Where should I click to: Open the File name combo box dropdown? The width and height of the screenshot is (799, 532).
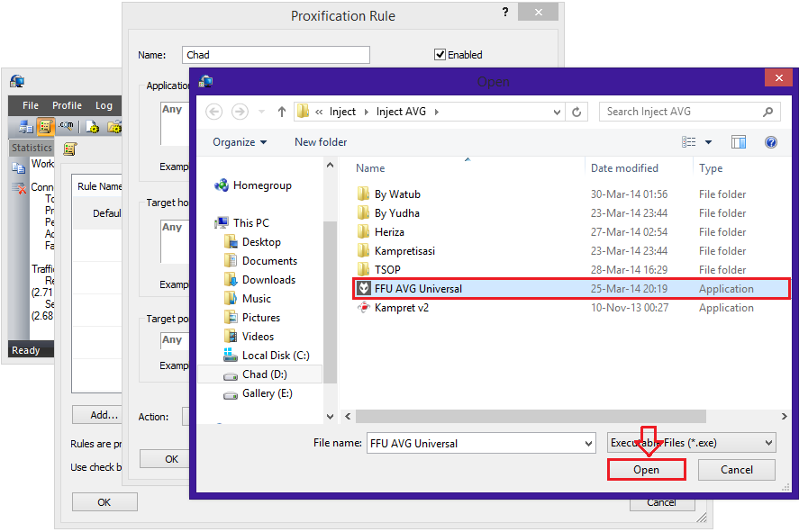point(588,444)
